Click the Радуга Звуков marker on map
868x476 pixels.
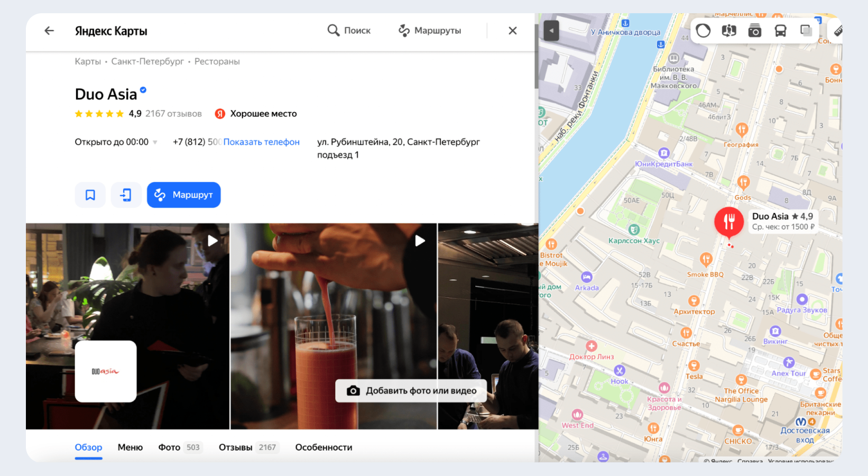tap(802, 299)
